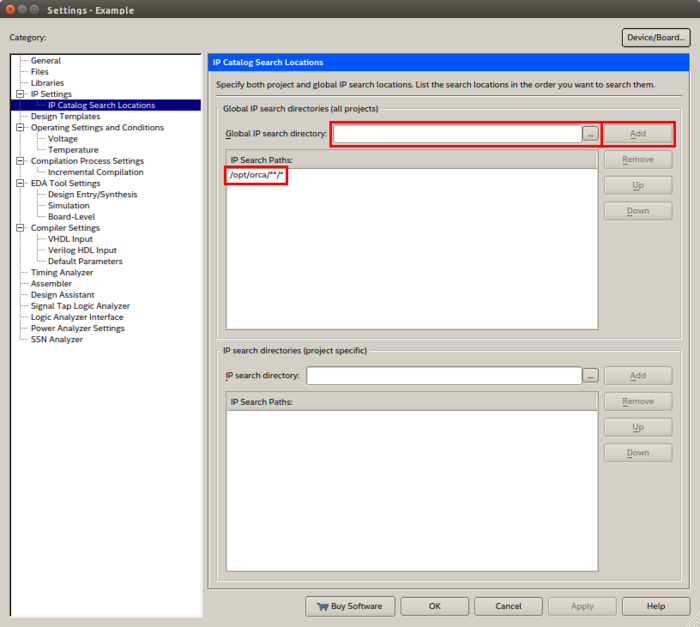Image resolution: width=700 pixels, height=627 pixels.
Task: Move global search path Up
Action: 638,185
